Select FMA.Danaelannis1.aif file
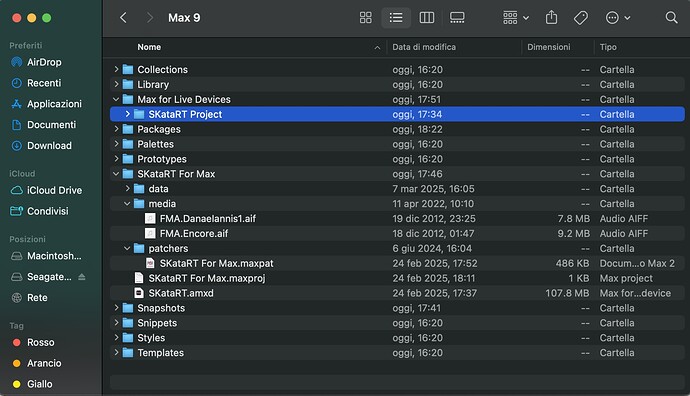Image resolution: width=690 pixels, height=396 pixels. 397,219
